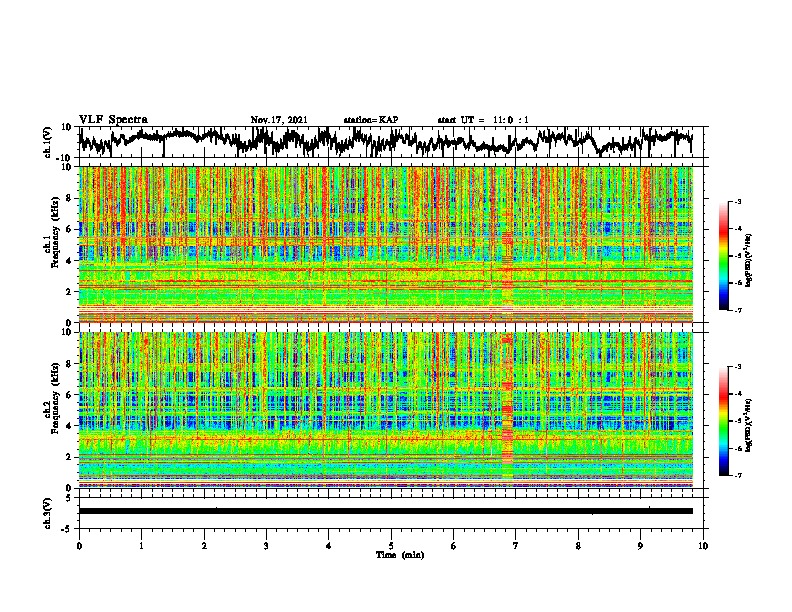792x612 pixels.
Task: Click the broadband burst in the ch.2 spectrogram
Action: click(x=507, y=409)
